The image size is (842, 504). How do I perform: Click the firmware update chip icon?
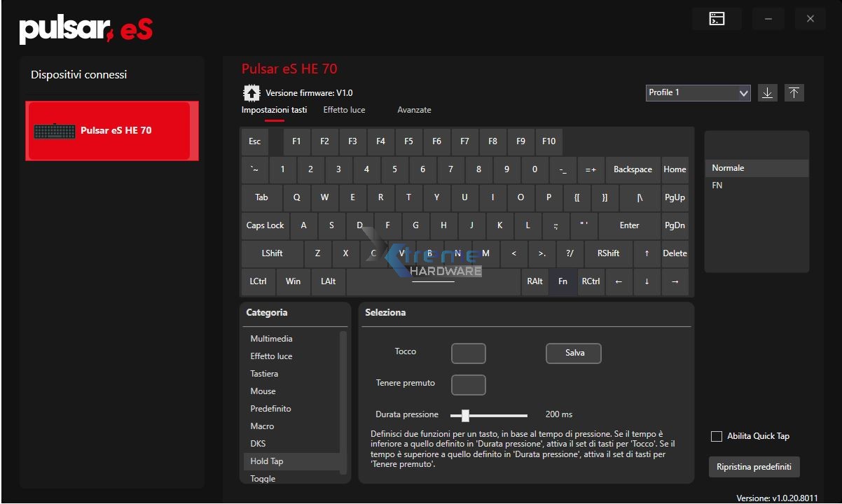[251, 92]
